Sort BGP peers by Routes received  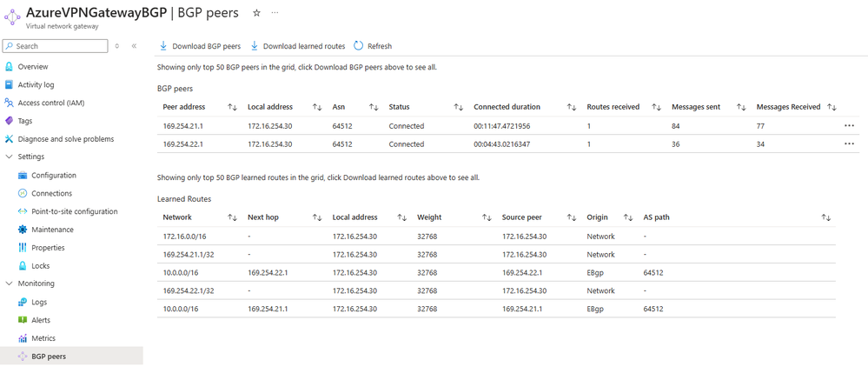657,107
